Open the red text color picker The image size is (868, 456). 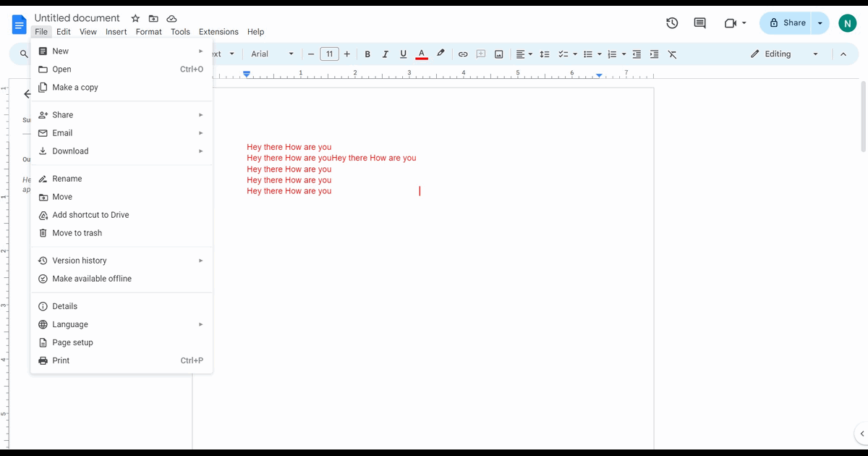422,54
